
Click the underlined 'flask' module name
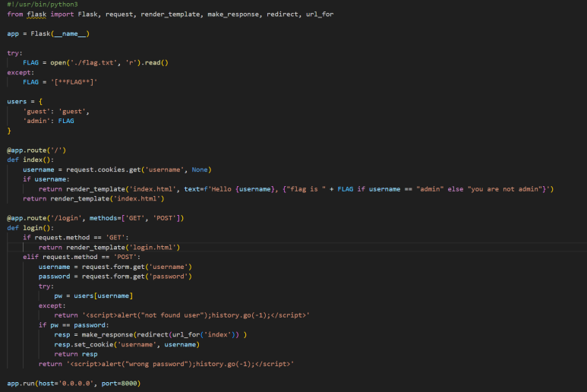point(36,14)
